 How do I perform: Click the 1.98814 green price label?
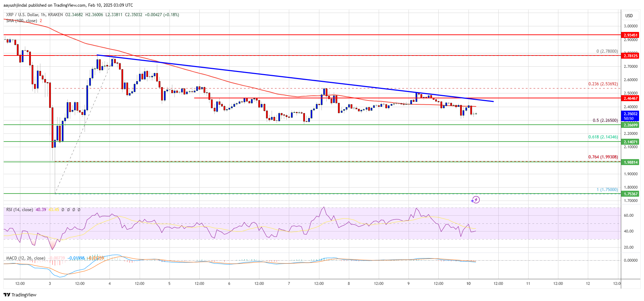(630, 162)
